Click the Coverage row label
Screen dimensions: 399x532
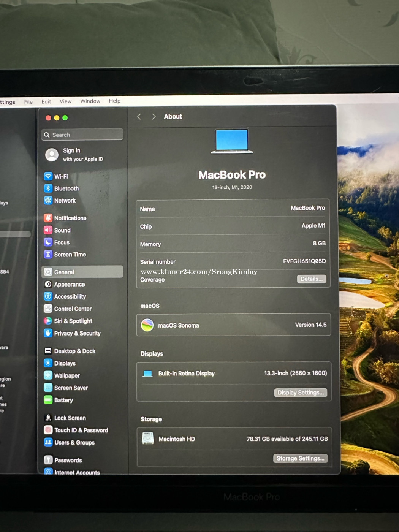pyautogui.click(x=152, y=280)
